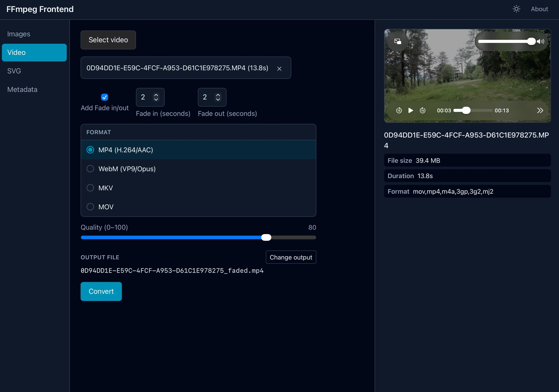Select WebM (VP9/Opus) format
This screenshot has width=559, height=392.
tap(90, 169)
